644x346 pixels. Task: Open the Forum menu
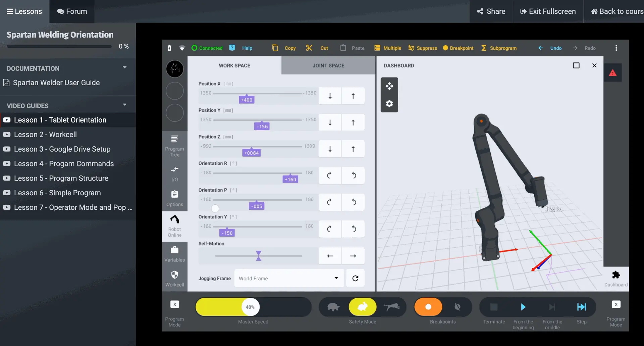[71, 11]
